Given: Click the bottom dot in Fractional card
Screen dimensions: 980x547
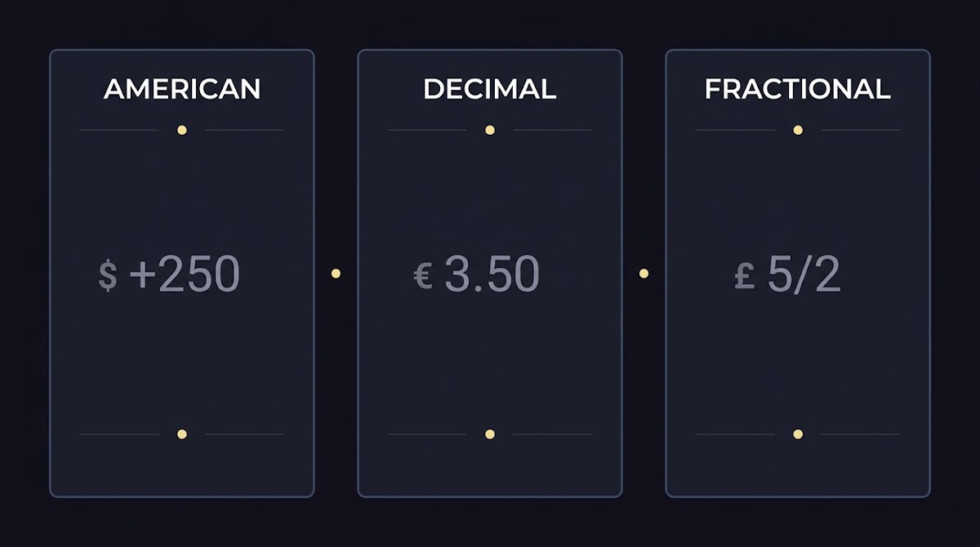Looking at the screenshot, I should click(798, 434).
